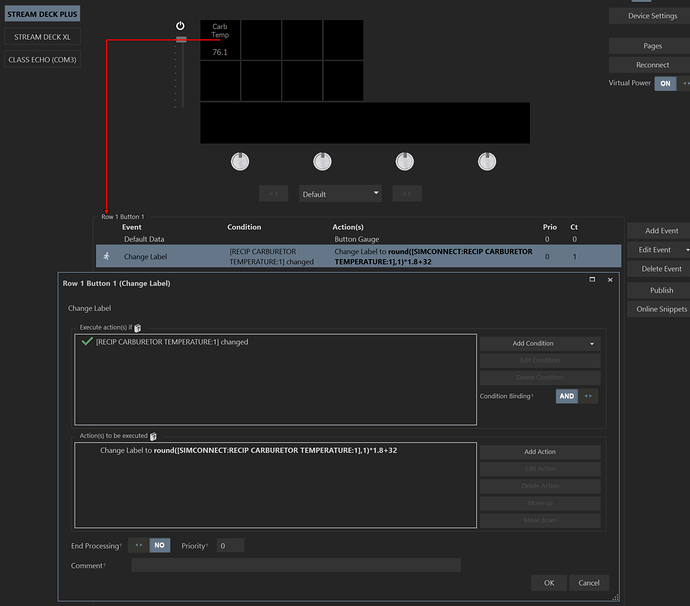Select the RECIP CARBURETOR TEMPERATURE changed condition
690x606 pixels.
point(172,342)
